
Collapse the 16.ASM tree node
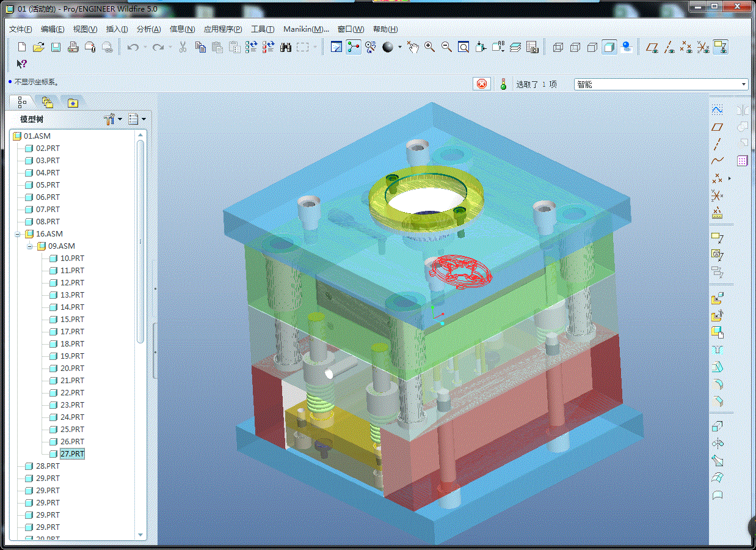coord(18,234)
